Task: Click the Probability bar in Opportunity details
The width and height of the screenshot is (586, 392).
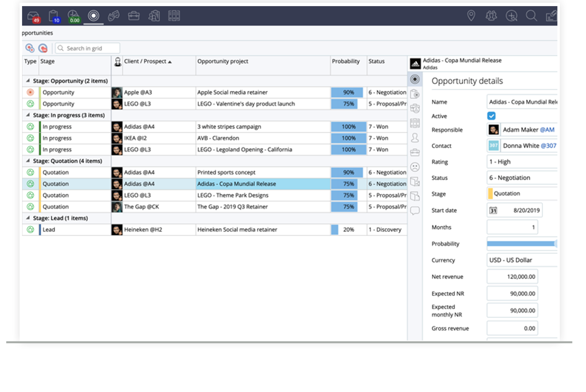Action: point(521,244)
